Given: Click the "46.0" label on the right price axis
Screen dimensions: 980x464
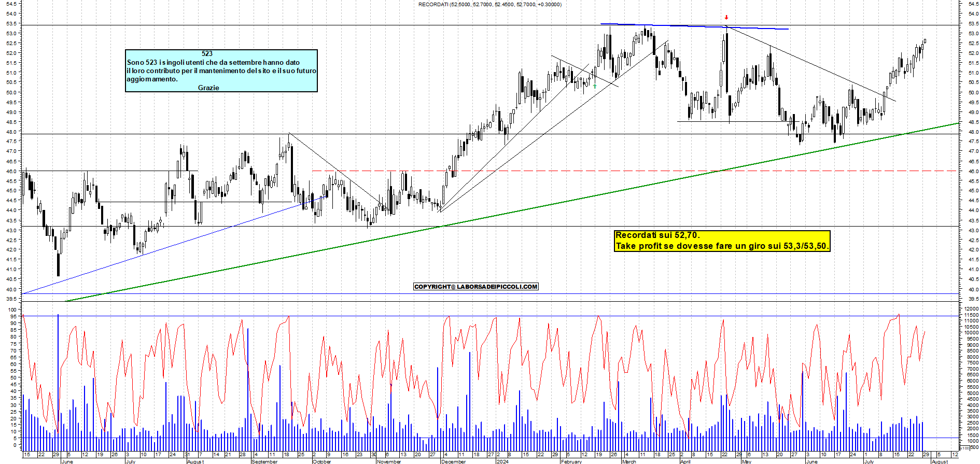Looking at the screenshot, I should pos(973,171).
